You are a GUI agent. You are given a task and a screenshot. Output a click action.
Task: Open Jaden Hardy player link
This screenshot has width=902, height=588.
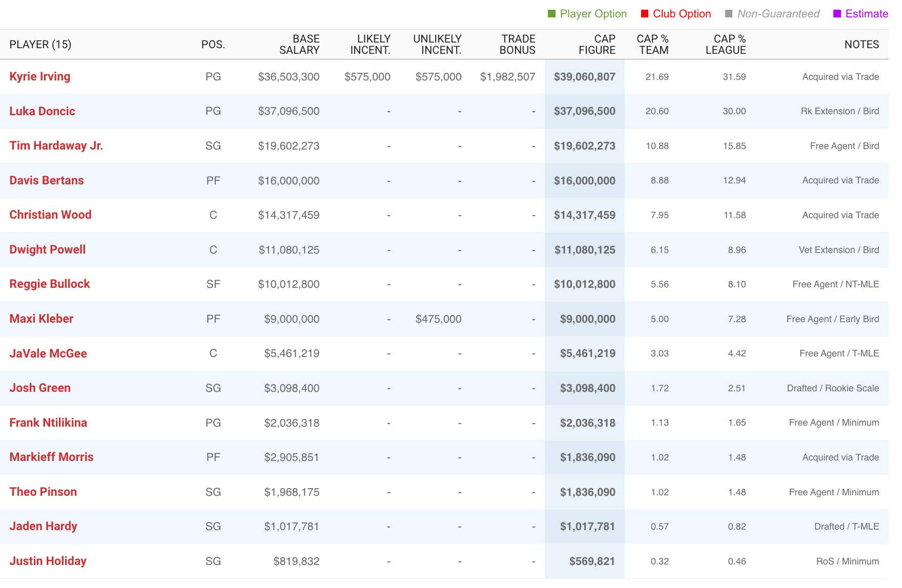point(44,526)
